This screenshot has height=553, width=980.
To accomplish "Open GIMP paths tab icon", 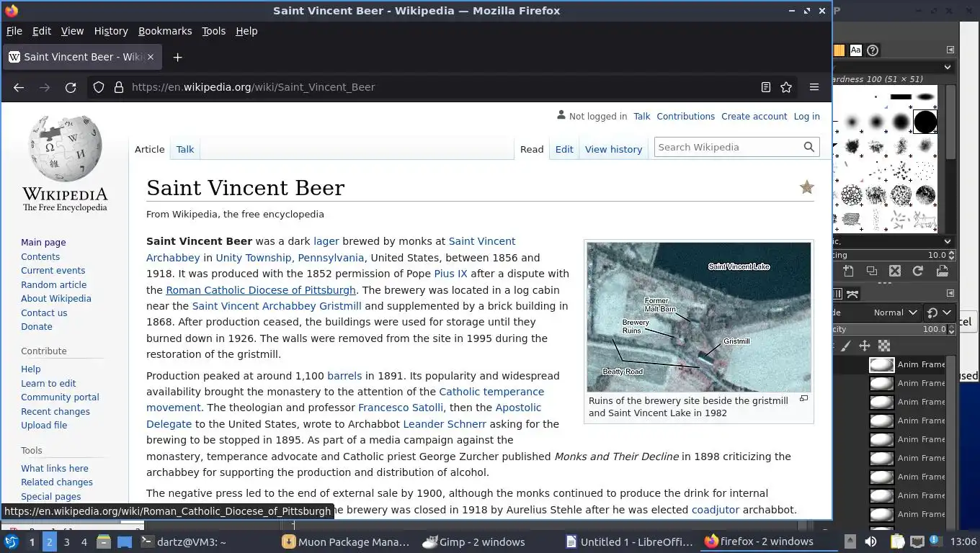I will (x=853, y=294).
